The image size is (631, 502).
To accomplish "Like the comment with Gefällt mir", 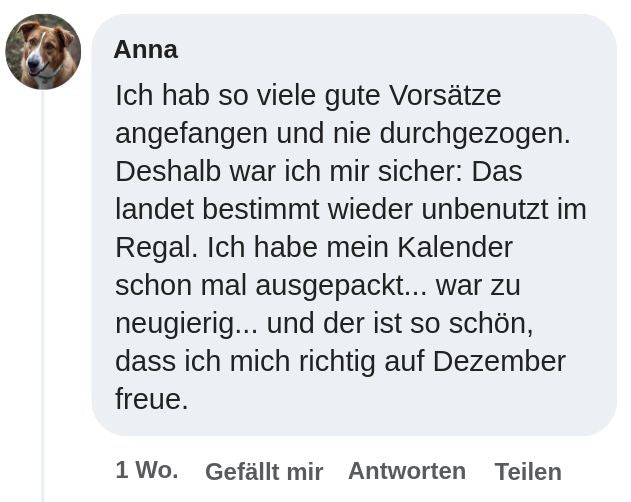I will pyautogui.click(x=264, y=471).
